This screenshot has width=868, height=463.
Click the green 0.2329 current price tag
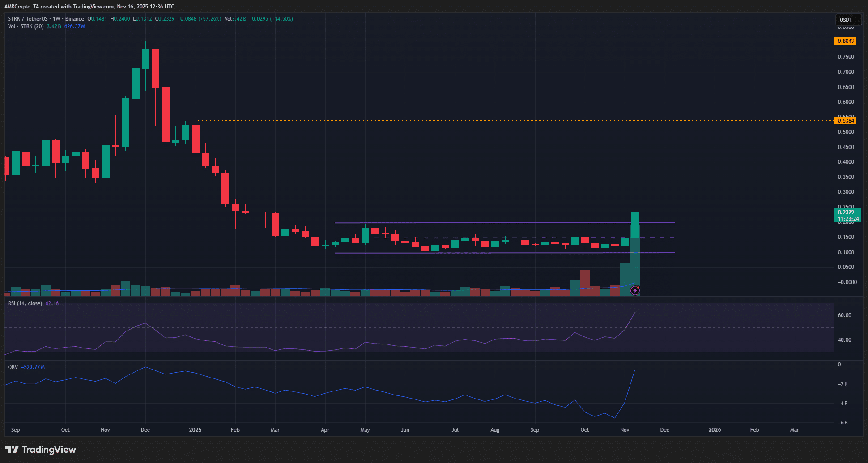(847, 215)
